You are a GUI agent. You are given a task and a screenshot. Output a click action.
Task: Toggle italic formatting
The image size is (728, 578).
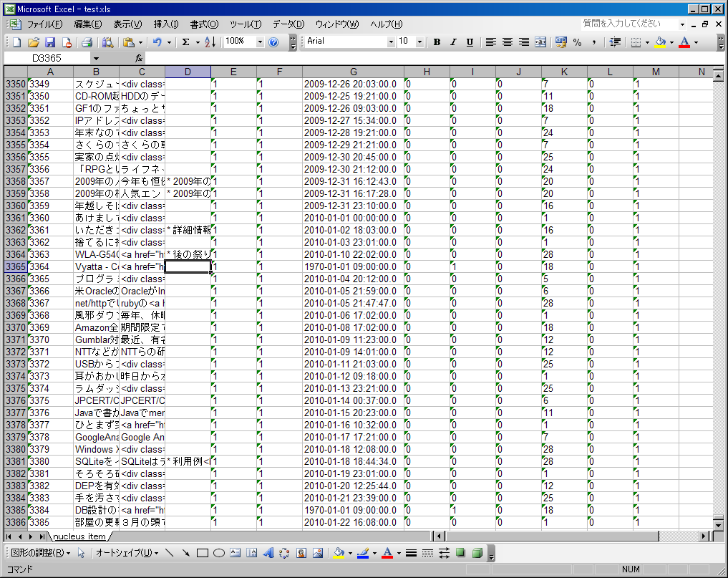pyautogui.click(x=453, y=42)
